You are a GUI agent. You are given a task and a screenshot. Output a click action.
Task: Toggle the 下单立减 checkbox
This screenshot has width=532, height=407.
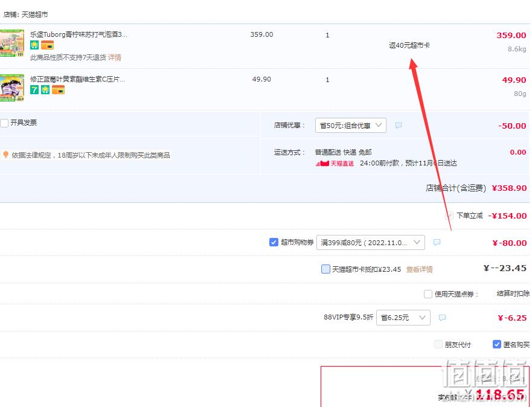tap(449, 216)
